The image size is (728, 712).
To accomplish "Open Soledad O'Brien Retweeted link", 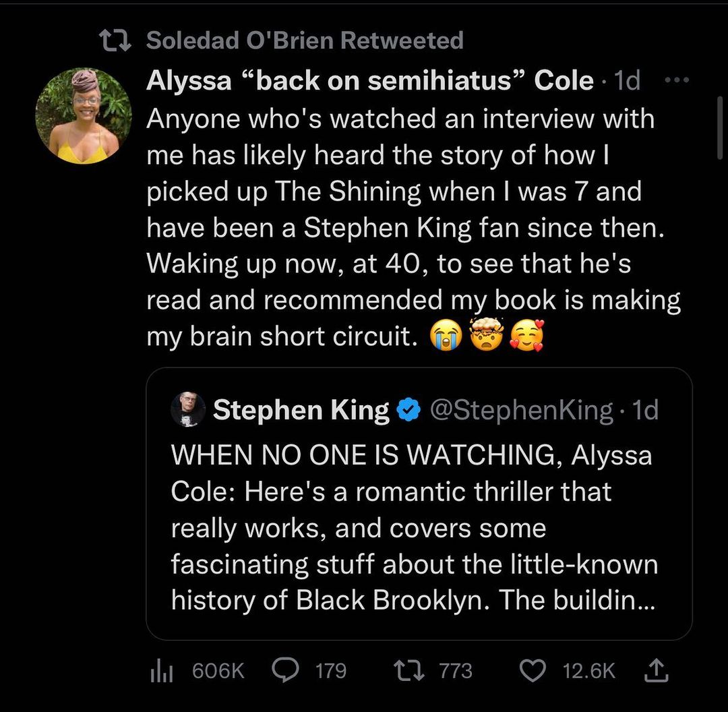I will point(305,40).
